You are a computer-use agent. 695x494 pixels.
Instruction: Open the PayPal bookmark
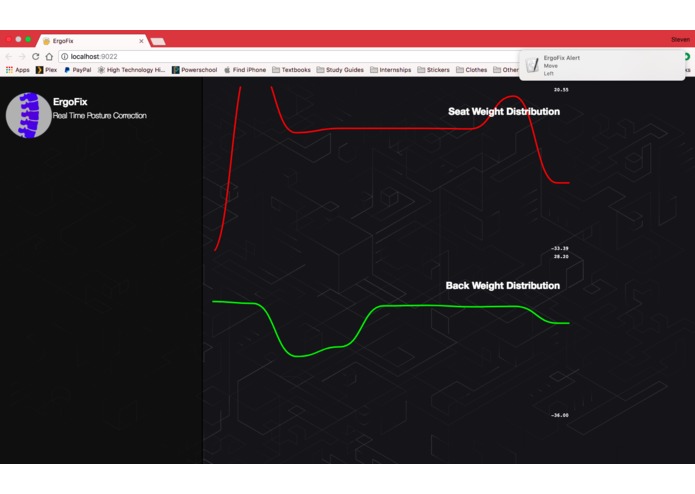pyautogui.click(x=78, y=70)
